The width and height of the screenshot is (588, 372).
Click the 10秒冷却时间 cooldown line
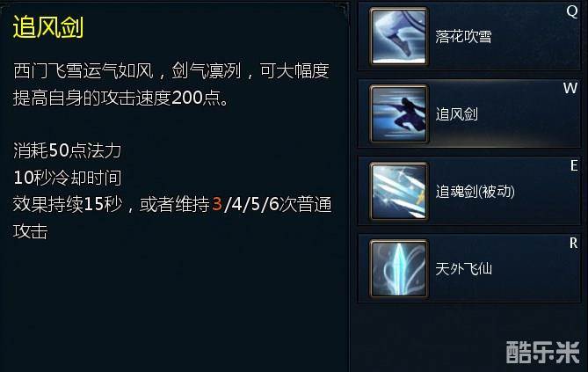68,178
